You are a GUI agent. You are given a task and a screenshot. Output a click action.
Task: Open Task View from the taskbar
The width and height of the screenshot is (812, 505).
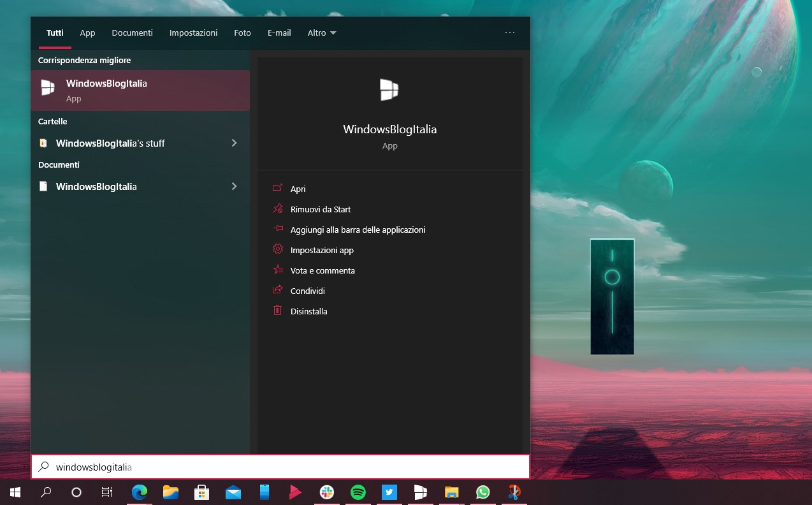click(x=107, y=492)
